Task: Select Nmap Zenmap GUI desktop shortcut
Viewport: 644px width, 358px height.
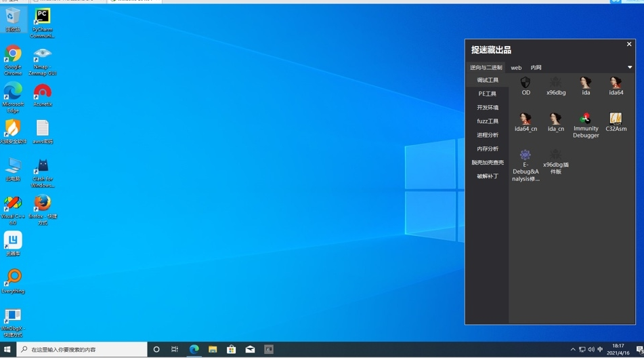Action: [x=42, y=60]
